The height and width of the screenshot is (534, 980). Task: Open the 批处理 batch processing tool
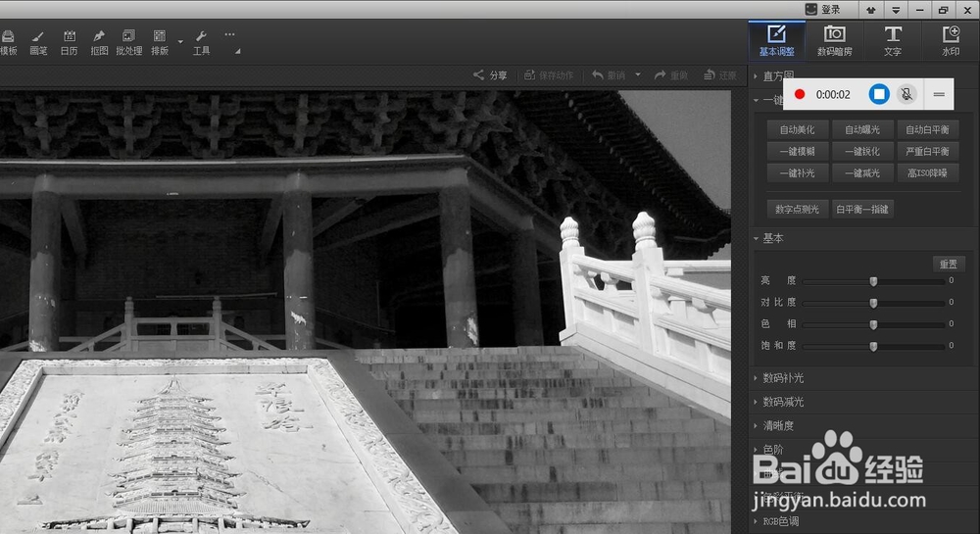pyautogui.click(x=128, y=43)
